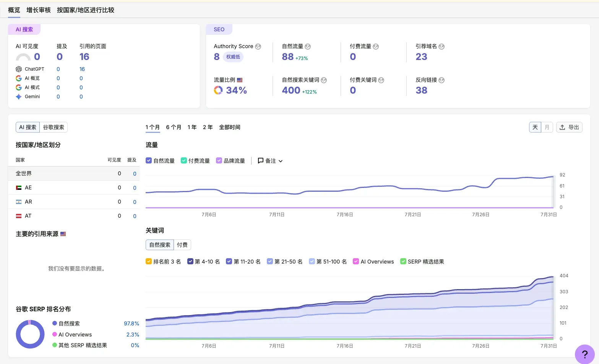Viewport: 599px width, 364px height.
Task: Click the AI Overviews 2.3% legend entry
Action: coord(96,335)
